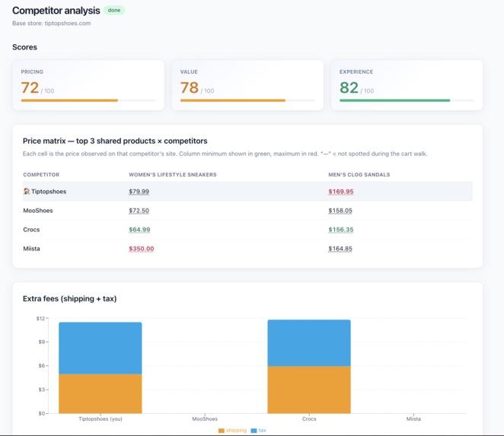This screenshot has height=436, width=504.
Task: Open the Miista $164.85 price link
Action: point(340,249)
